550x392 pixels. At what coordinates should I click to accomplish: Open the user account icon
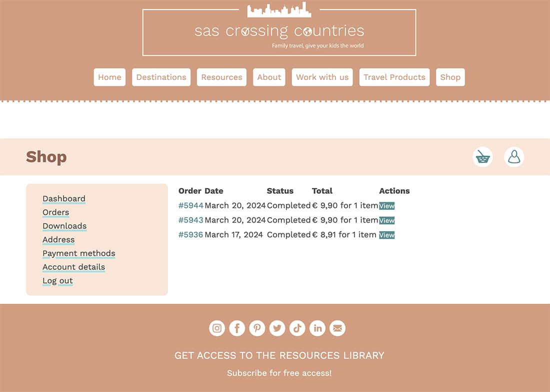click(514, 157)
